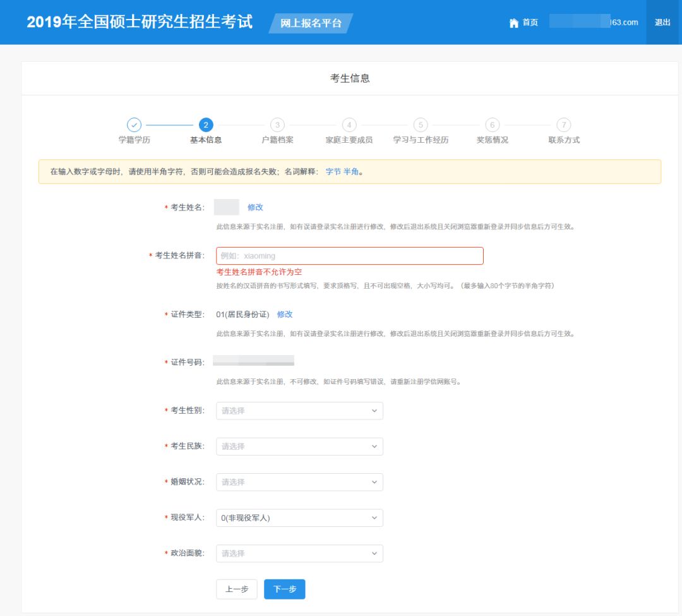Click 修改 link next to 考生姓名

click(x=255, y=207)
